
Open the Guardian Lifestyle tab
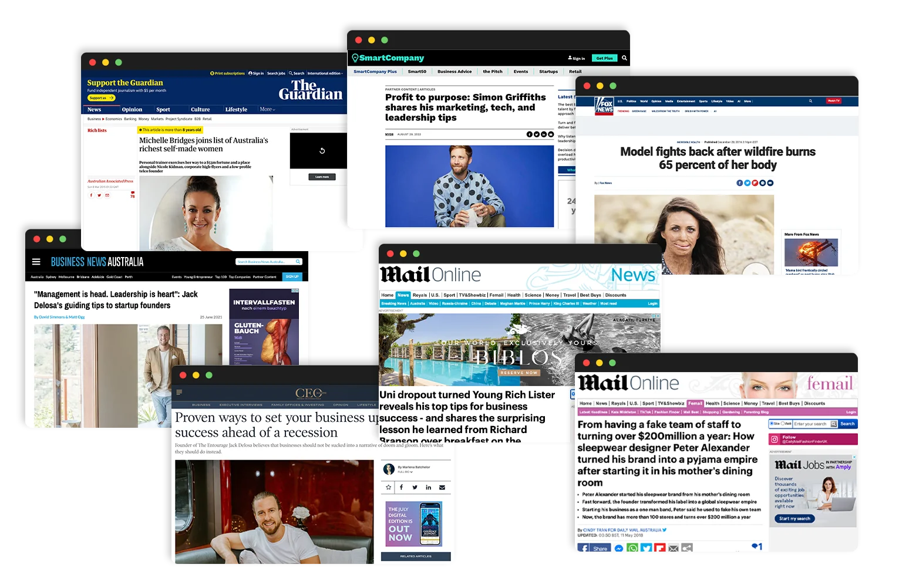click(x=236, y=110)
